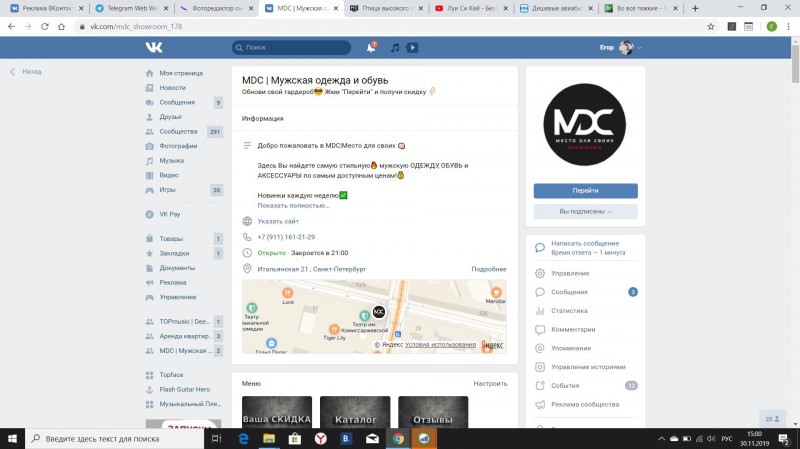Click the Упоминания at-sign icon
Screen dimensions: 800x449
[x=540, y=348]
